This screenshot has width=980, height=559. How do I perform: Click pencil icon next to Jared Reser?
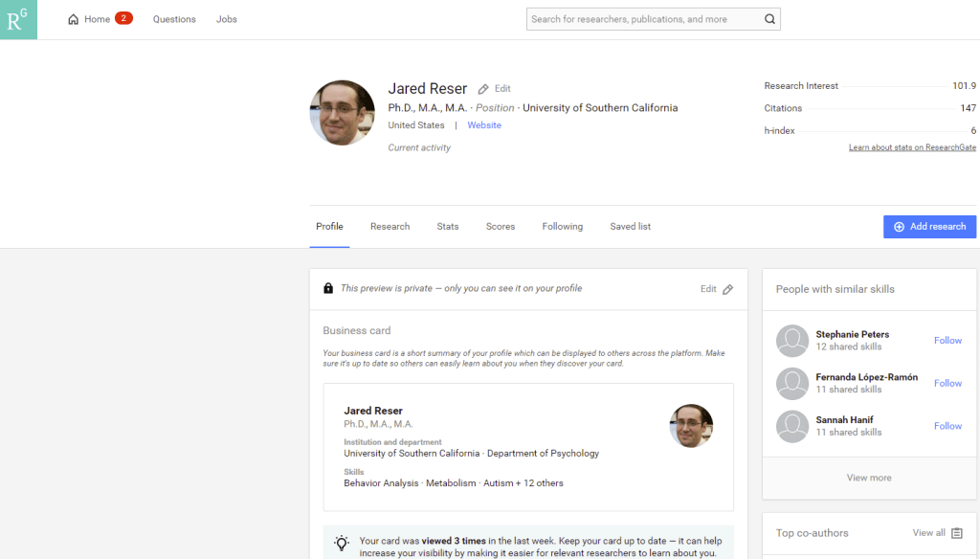(x=483, y=89)
